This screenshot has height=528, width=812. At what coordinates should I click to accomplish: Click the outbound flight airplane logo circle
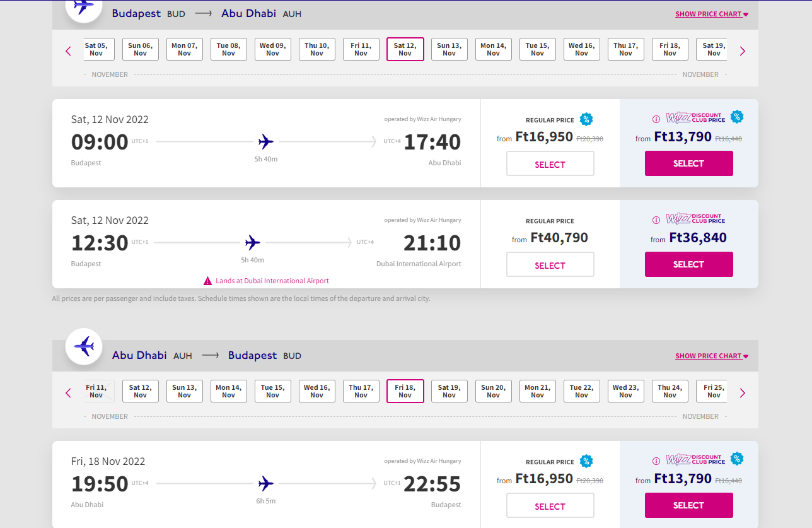tap(84, 6)
